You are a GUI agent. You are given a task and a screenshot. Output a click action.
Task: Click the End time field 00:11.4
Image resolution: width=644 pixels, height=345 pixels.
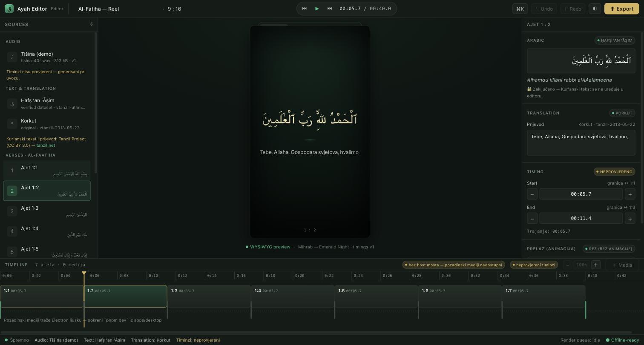point(581,218)
